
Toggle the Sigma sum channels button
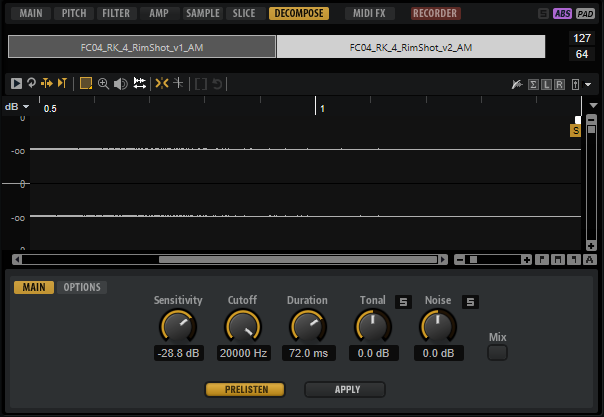pyautogui.click(x=533, y=84)
